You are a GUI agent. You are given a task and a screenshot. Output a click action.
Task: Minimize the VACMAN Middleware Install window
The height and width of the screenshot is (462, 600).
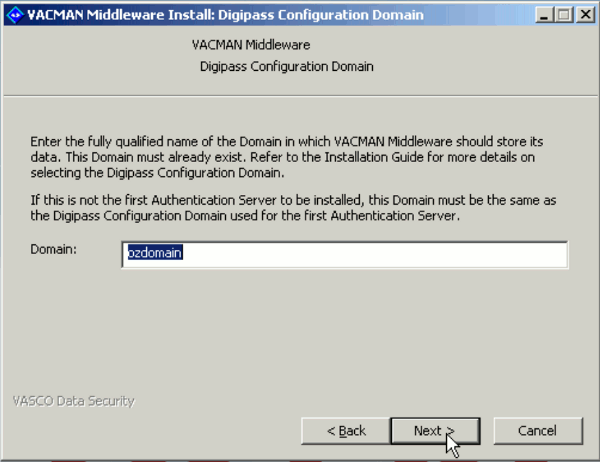(x=543, y=15)
